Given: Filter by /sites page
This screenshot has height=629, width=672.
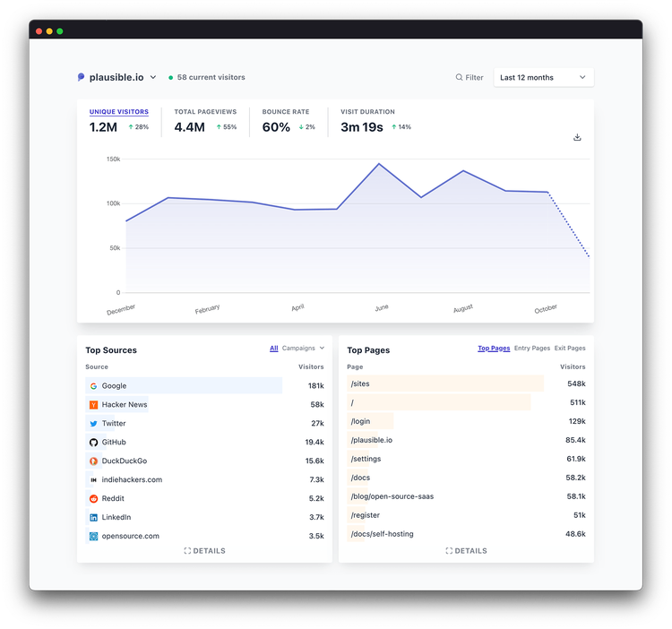Looking at the screenshot, I should (x=360, y=383).
